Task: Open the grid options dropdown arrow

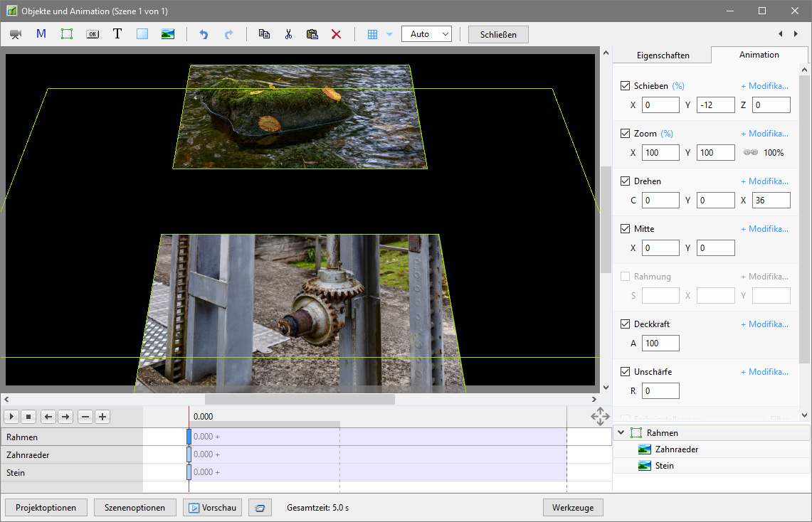Action: (x=389, y=34)
